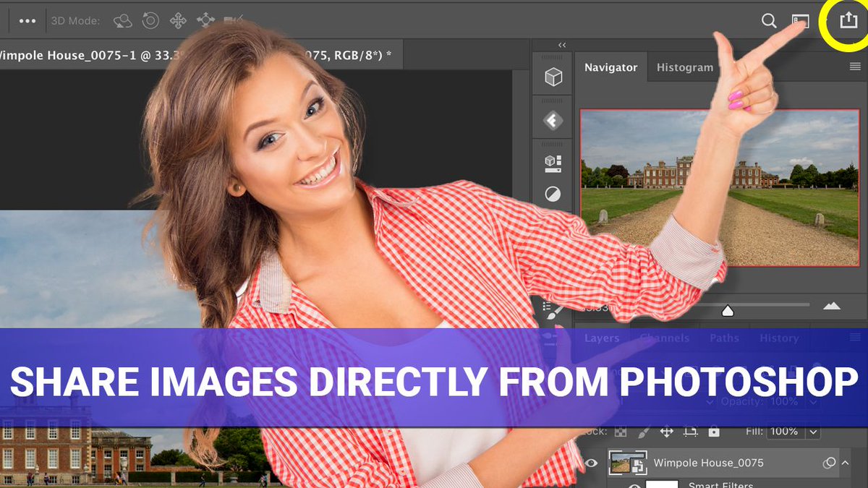868x488 pixels.
Task: Select the Roll 3D camera mode
Action: (x=150, y=21)
